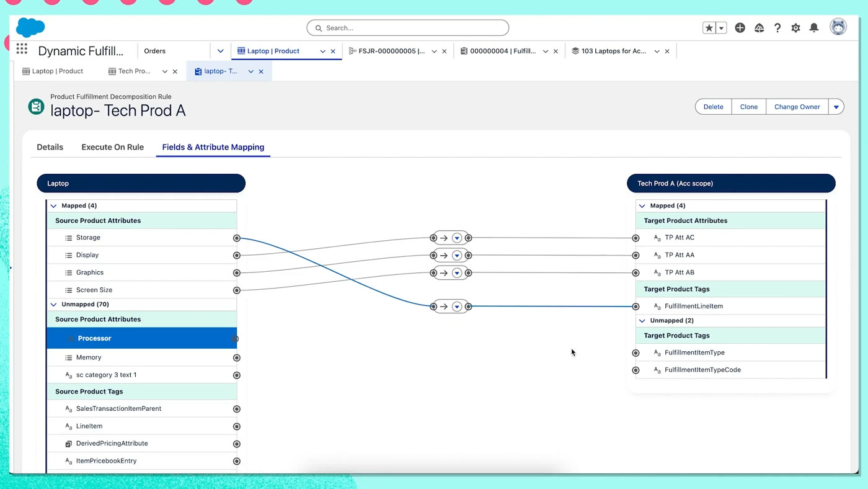This screenshot has height=489, width=868.
Task: Select the Memory source connector node
Action: coord(236,358)
